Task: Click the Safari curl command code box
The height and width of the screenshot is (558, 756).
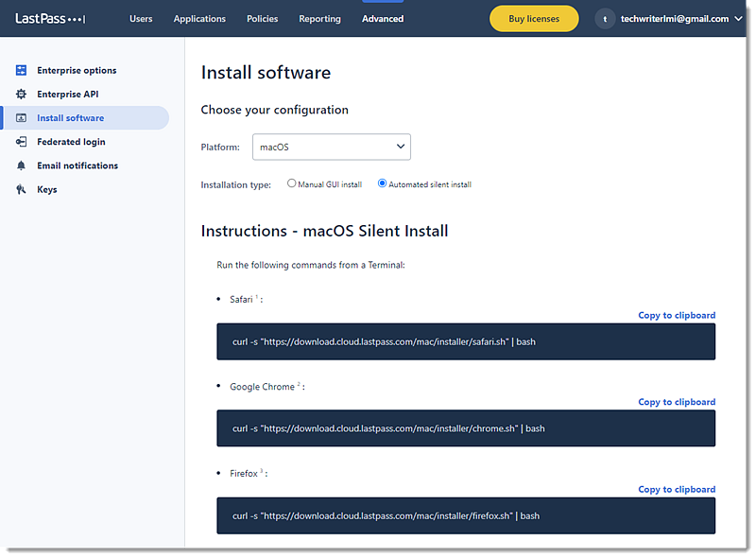Action: (466, 341)
